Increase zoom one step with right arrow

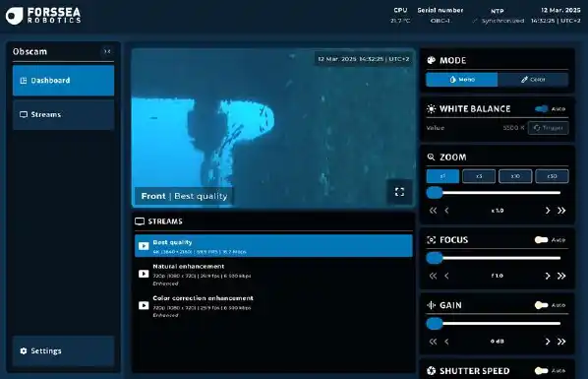click(x=548, y=211)
